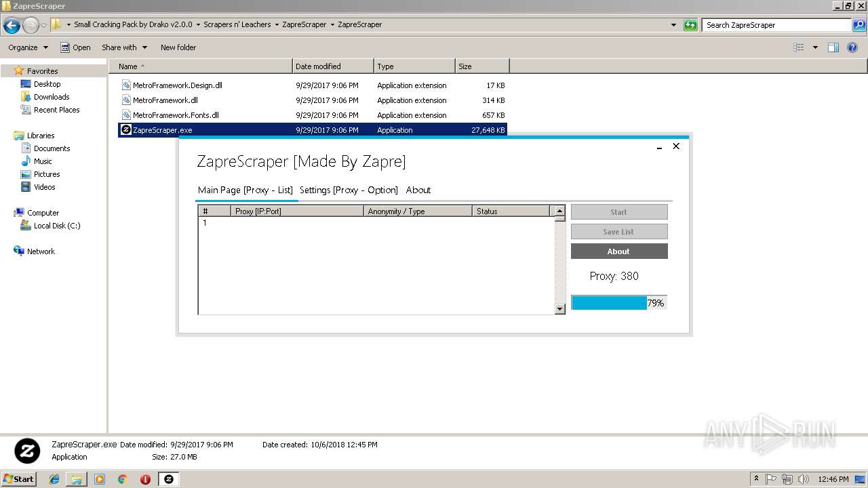Open Internet Explorer from taskbar
Screen dimensions: 868x488
54,479
